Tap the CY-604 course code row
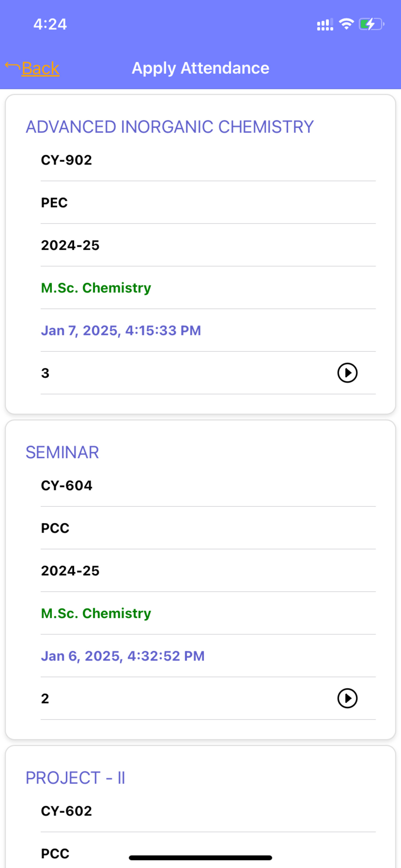 click(208, 486)
